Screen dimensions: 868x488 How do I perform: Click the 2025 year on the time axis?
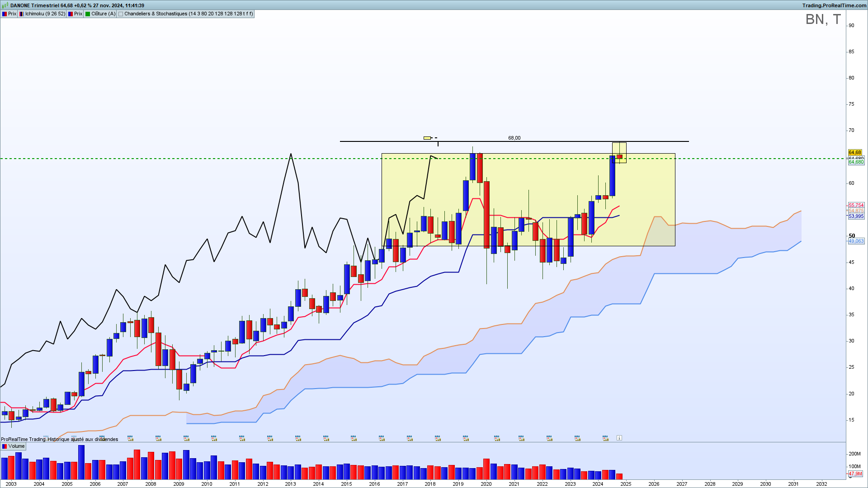point(626,484)
